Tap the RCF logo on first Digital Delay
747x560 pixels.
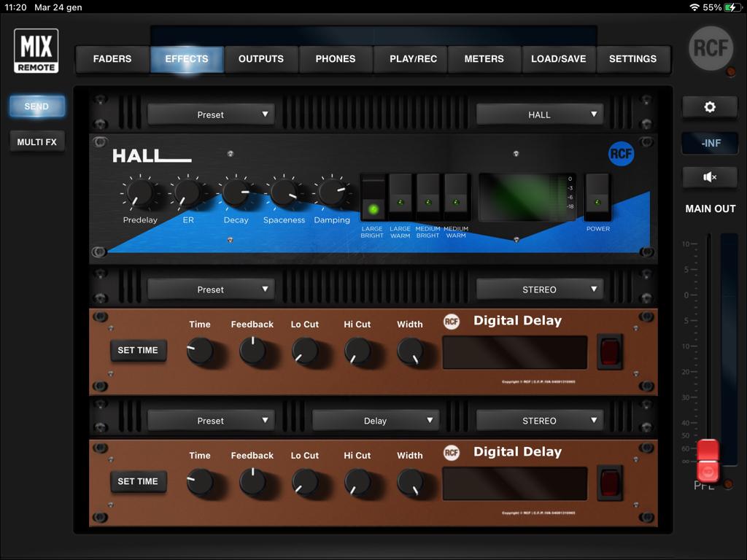click(451, 322)
